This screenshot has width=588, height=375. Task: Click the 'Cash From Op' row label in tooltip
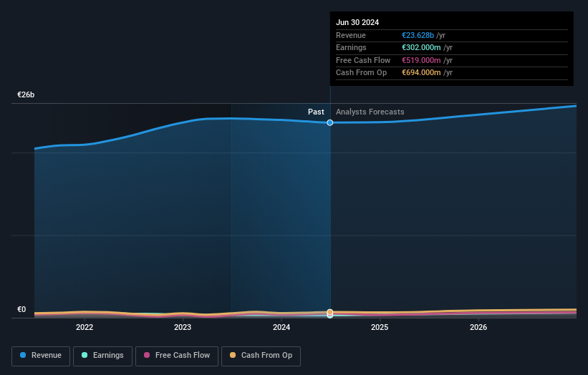point(361,73)
